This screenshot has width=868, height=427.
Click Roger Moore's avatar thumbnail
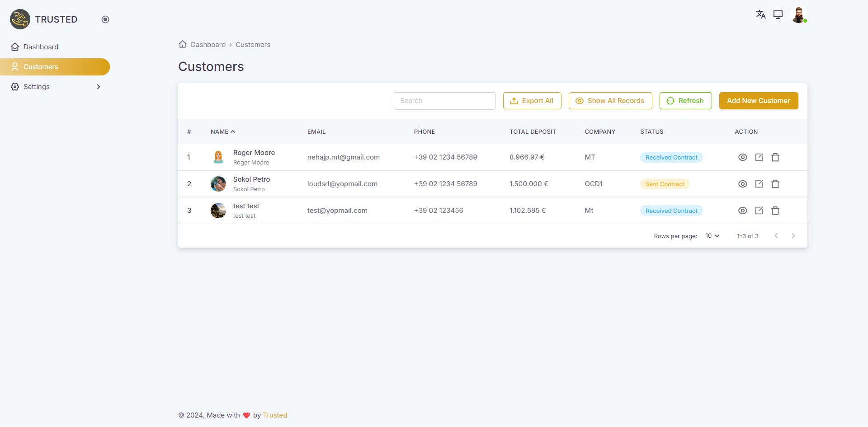[x=218, y=157]
